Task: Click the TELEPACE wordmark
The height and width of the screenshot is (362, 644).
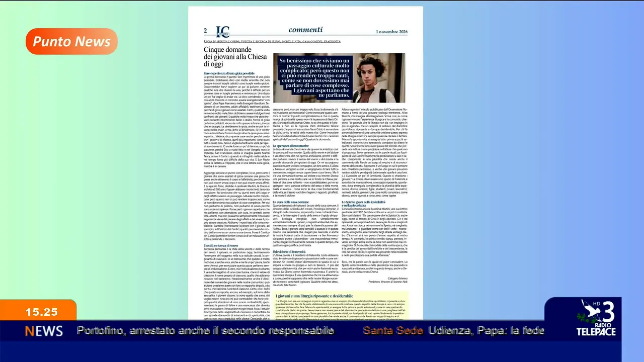Action: click(x=596, y=331)
